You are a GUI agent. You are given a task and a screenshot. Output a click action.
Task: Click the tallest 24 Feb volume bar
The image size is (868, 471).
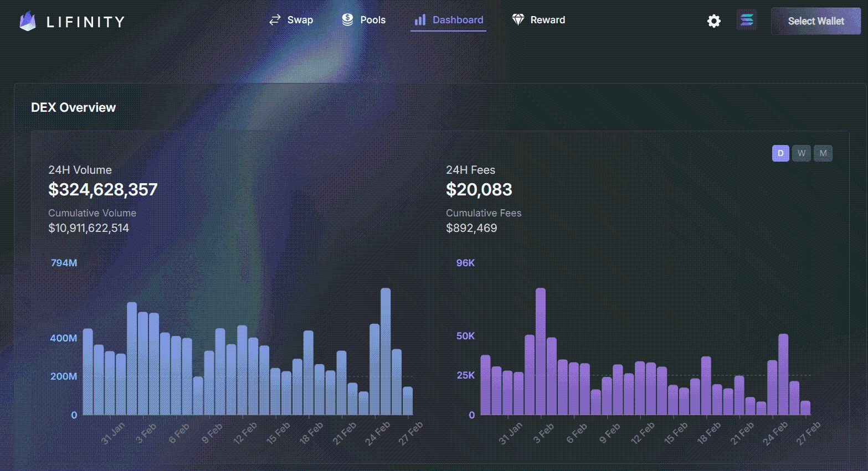(x=387, y=349)
